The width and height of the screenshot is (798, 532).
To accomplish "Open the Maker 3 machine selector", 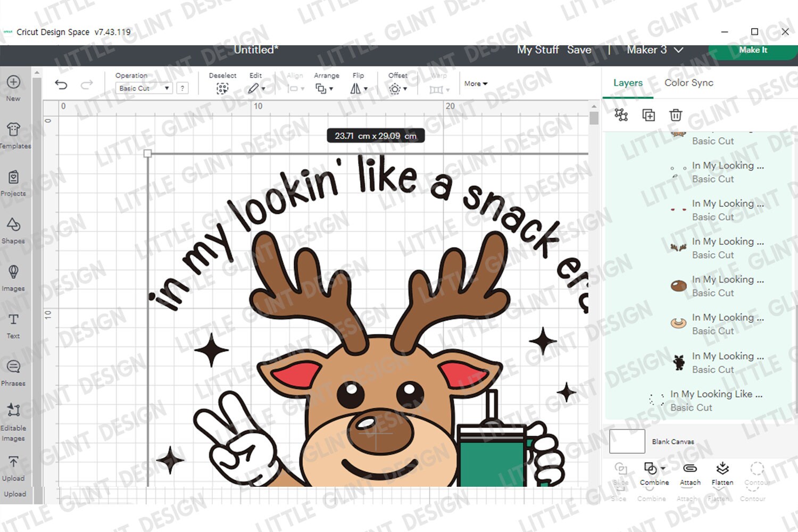I will point(655,49).
